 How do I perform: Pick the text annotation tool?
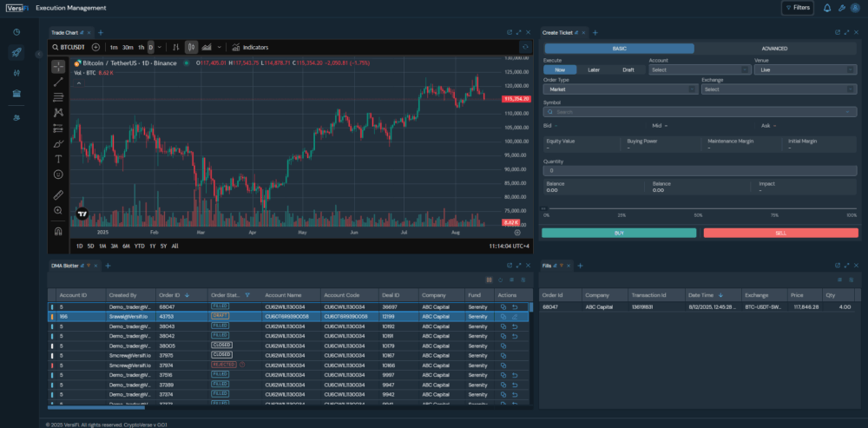[58, 159]
